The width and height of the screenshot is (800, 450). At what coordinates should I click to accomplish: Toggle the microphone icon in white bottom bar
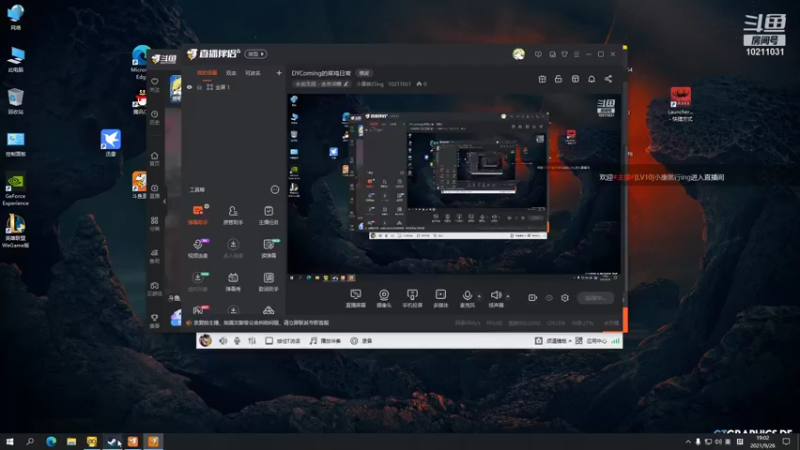237,340
